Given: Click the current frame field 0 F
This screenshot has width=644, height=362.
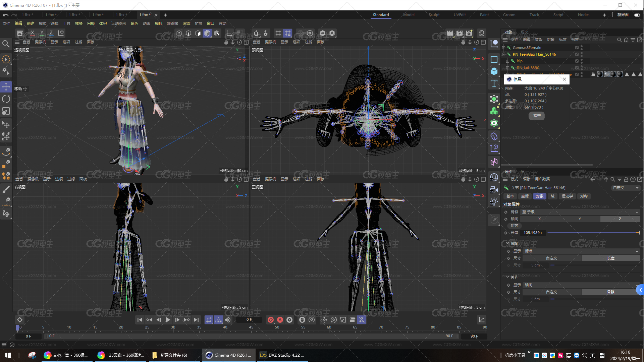Looking at the screenshot, I should point(249,320).
